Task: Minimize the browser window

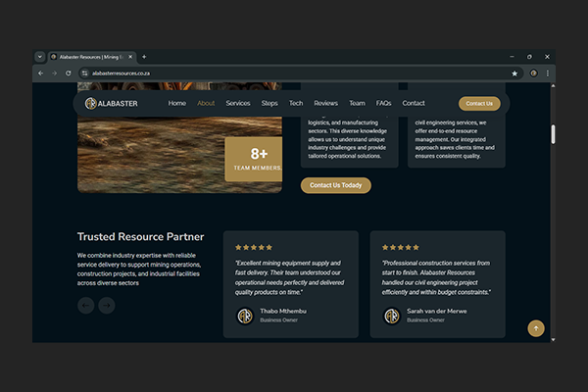Action: (x=512, y=57)
